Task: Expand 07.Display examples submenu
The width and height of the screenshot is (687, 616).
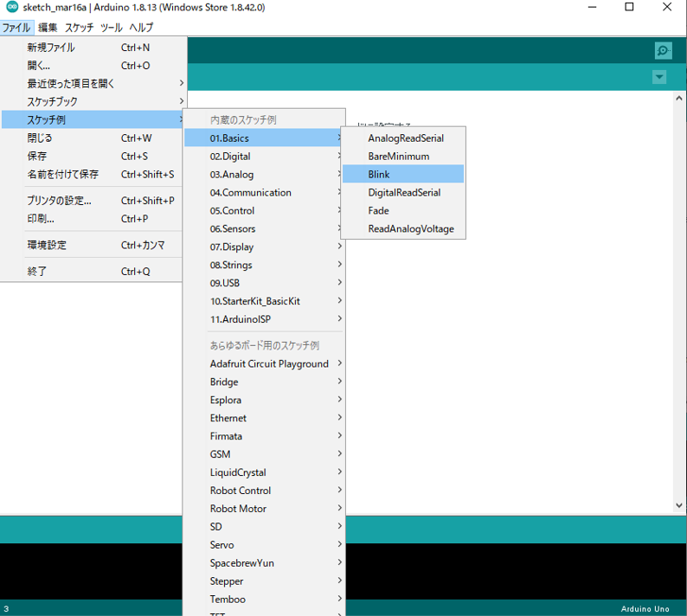Action: [x=264, y=247]
